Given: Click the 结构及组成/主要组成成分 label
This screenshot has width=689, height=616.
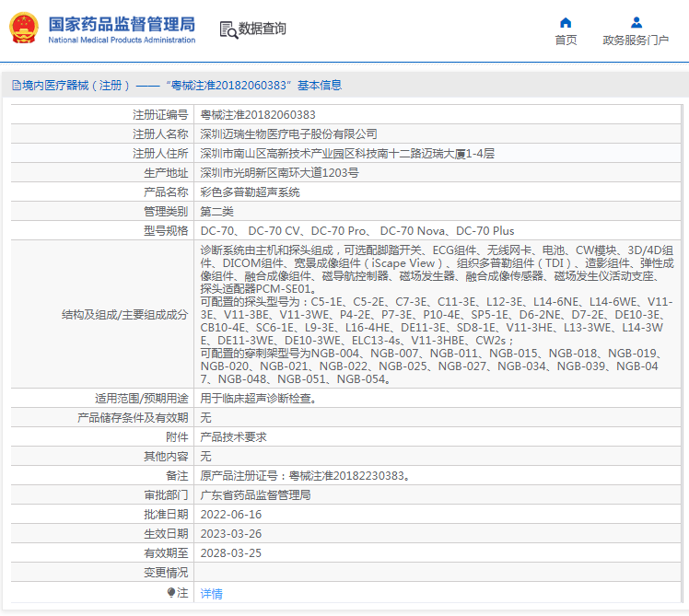Looking at the screenshot, I should 124,315.
